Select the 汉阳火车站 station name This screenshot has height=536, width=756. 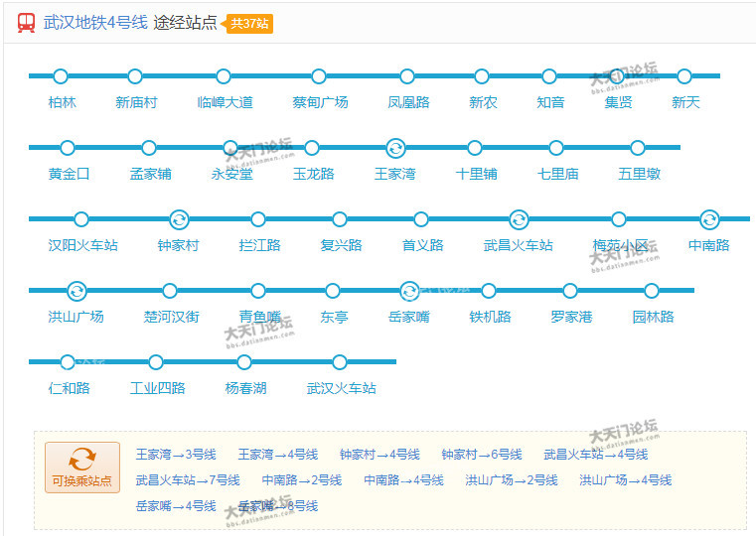(x=82, y=245)
